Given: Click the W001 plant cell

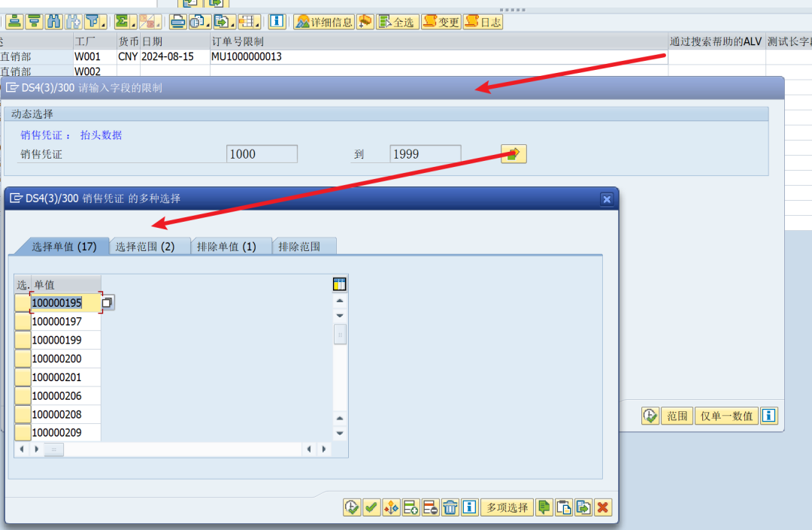Looking at the screenshot, I should pos(95,56).
